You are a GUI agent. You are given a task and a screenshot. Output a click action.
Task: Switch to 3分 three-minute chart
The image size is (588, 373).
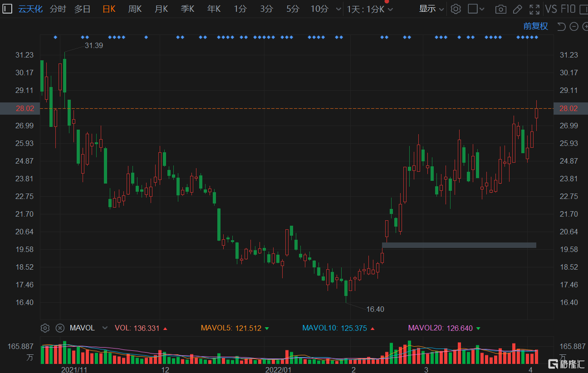tap(267, 9)
